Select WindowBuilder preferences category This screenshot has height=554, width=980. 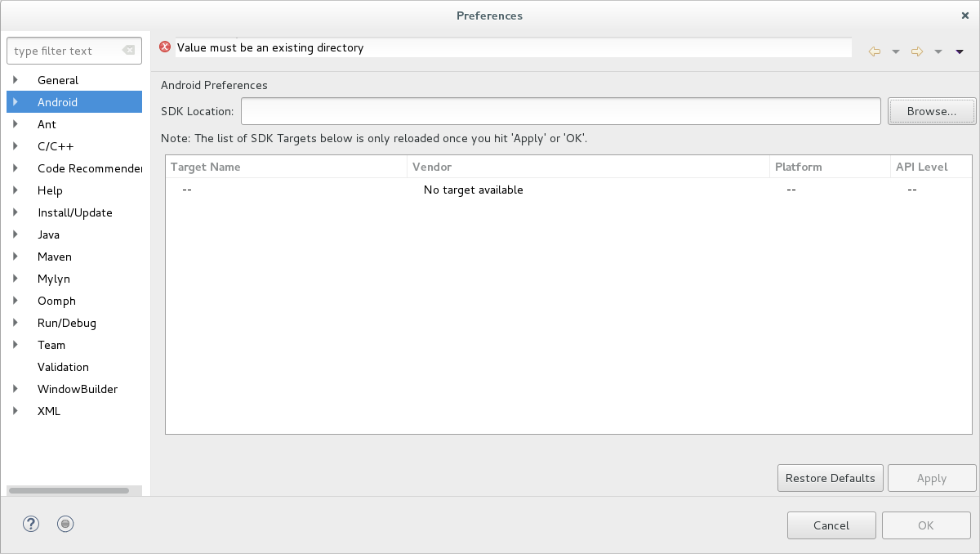pos(78,389)
